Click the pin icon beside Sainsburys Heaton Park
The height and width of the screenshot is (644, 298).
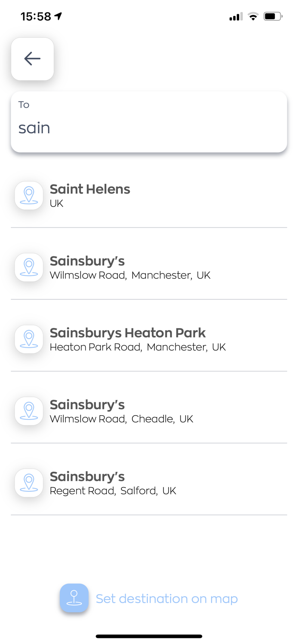click(28, 339)
